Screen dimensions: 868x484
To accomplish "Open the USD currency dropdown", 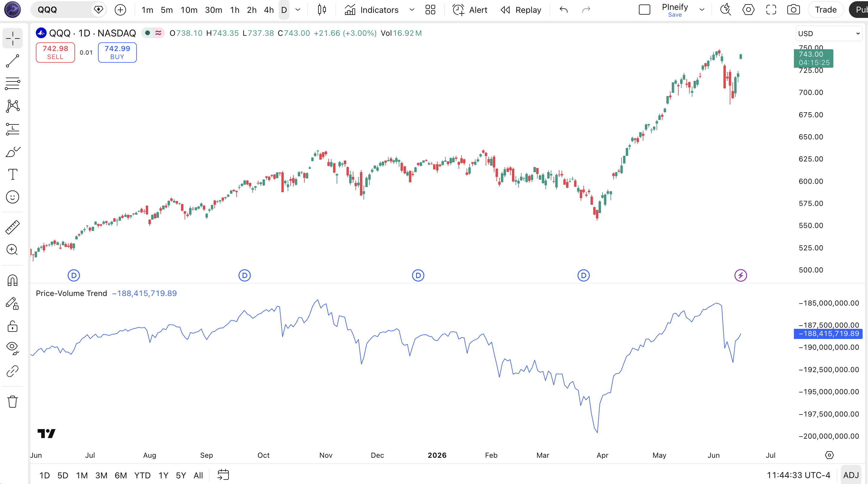I will click(829, 33).
